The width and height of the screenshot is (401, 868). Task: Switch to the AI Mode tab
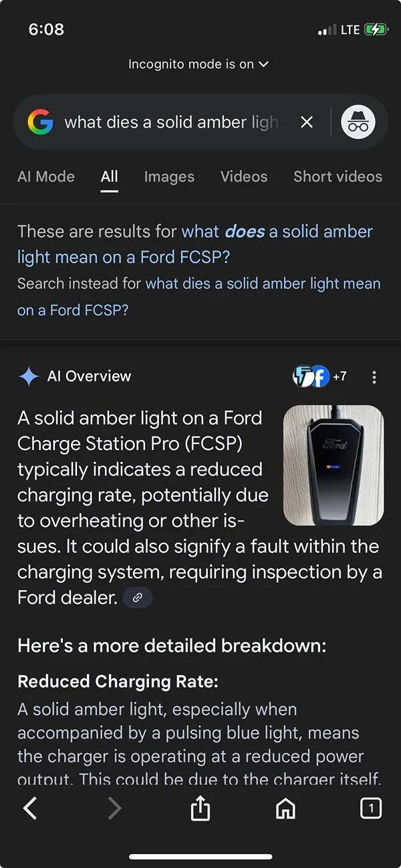(x=45, y=177)
